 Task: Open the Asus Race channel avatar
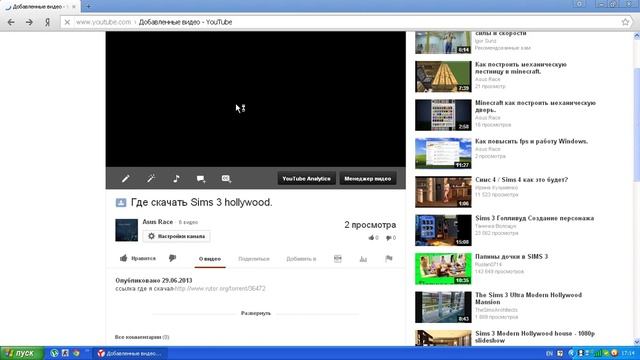127,230
